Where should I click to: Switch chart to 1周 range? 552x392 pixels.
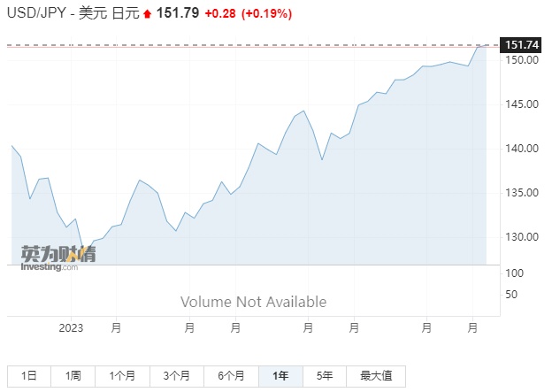coord(73,375)
